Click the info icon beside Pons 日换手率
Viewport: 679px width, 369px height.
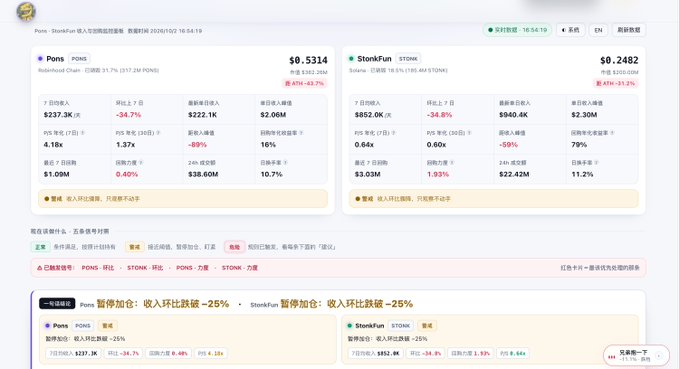point(285,163)
